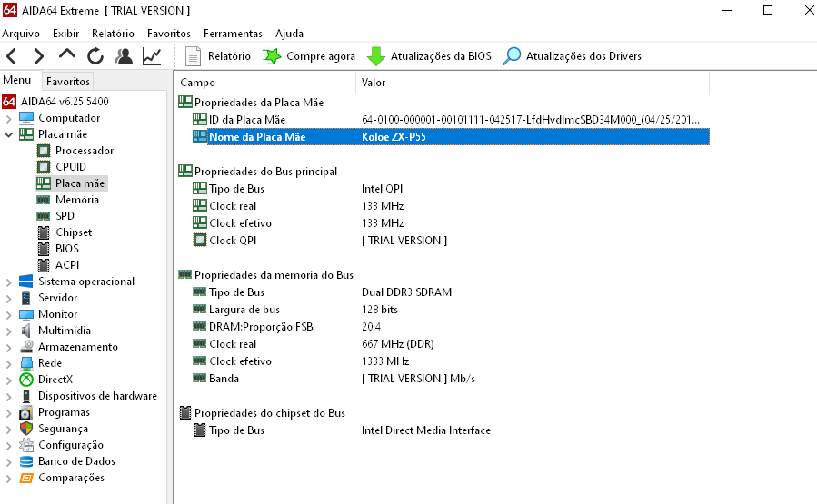Open the Favoritos menu in the menu bar
Image resolution: width=817 pixels, height=504 pixels.
tap(169, 34)
